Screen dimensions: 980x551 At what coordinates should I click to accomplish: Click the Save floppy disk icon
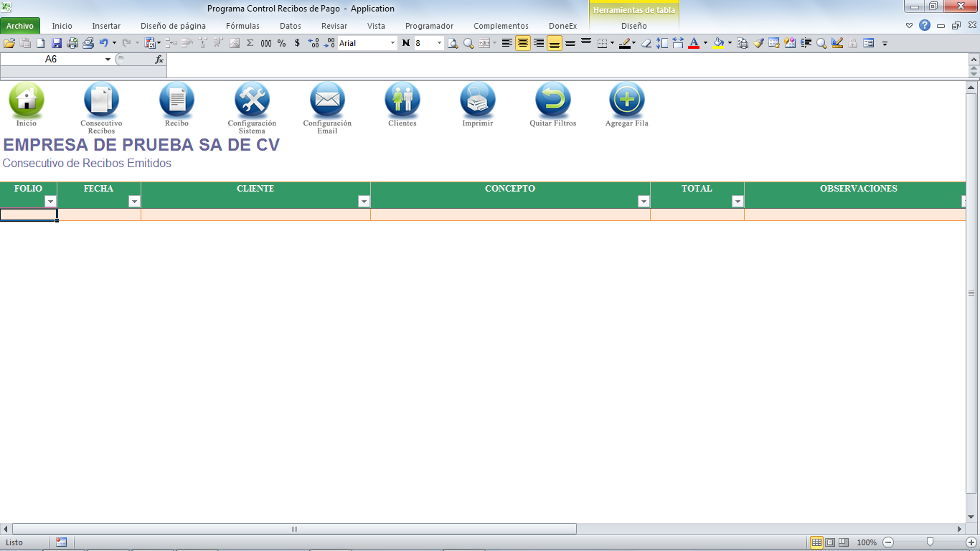(x=57, y=43)
